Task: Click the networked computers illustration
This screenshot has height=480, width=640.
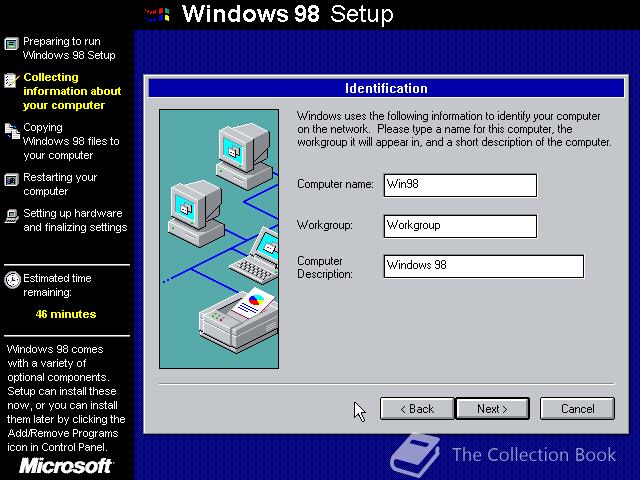Action: [x=219, y=239]
